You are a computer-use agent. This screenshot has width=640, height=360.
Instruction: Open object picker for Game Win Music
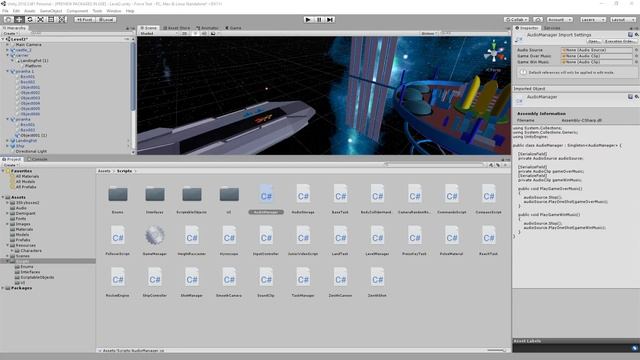point(636,62)
